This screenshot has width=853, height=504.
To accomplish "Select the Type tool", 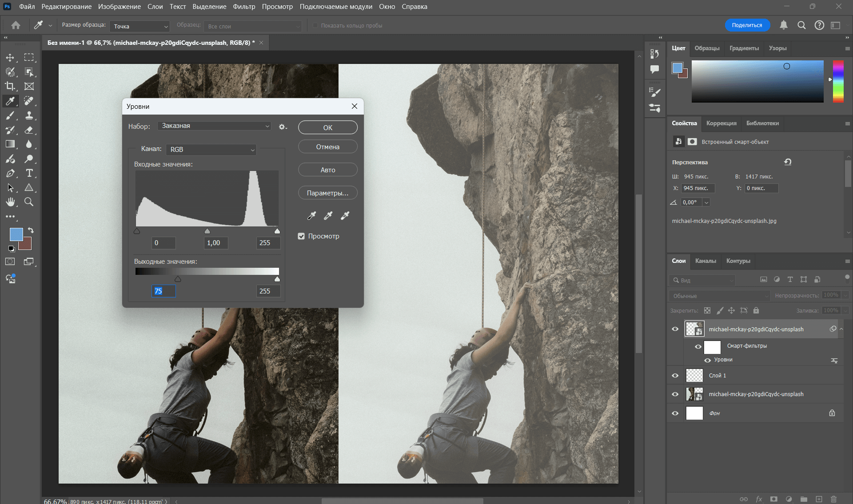I will point(29,173).
